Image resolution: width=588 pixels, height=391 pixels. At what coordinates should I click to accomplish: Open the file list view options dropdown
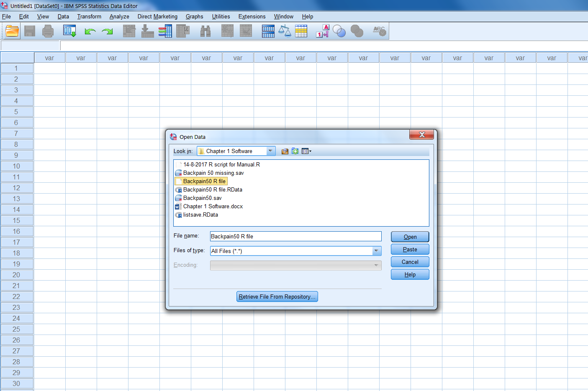[x=306, y=151]
